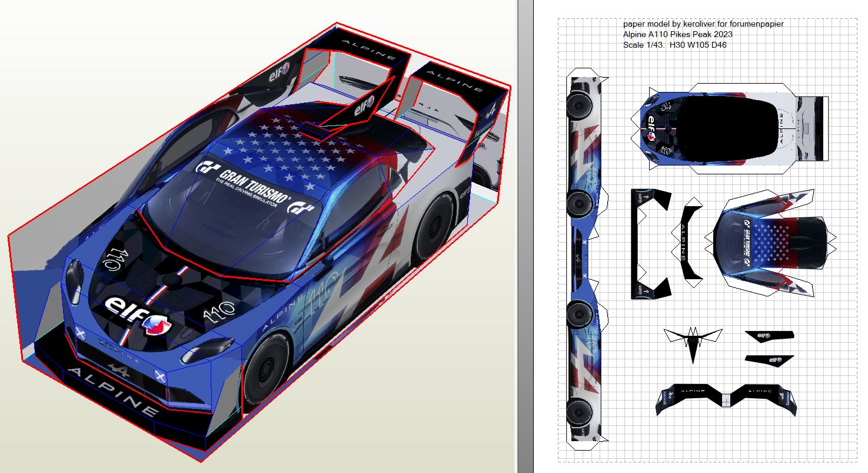Viewport: 868px width, 473px height.
Task: Click the 'Scale 1/43. H30 W105 D46' text line
Action: pyautogui.click(x=674, y=45)
